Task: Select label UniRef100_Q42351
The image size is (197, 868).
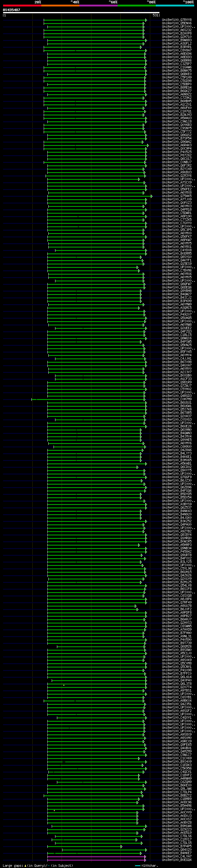Action: click(176, 704)
